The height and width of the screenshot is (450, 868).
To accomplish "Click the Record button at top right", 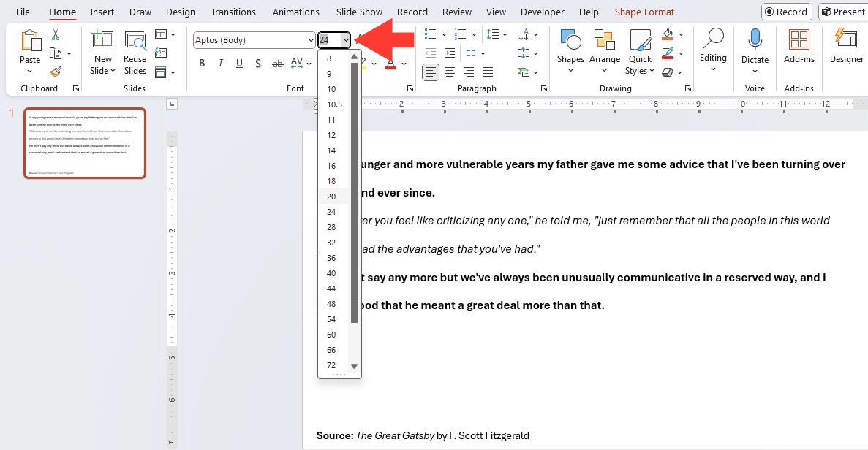I will pos(787,12).
